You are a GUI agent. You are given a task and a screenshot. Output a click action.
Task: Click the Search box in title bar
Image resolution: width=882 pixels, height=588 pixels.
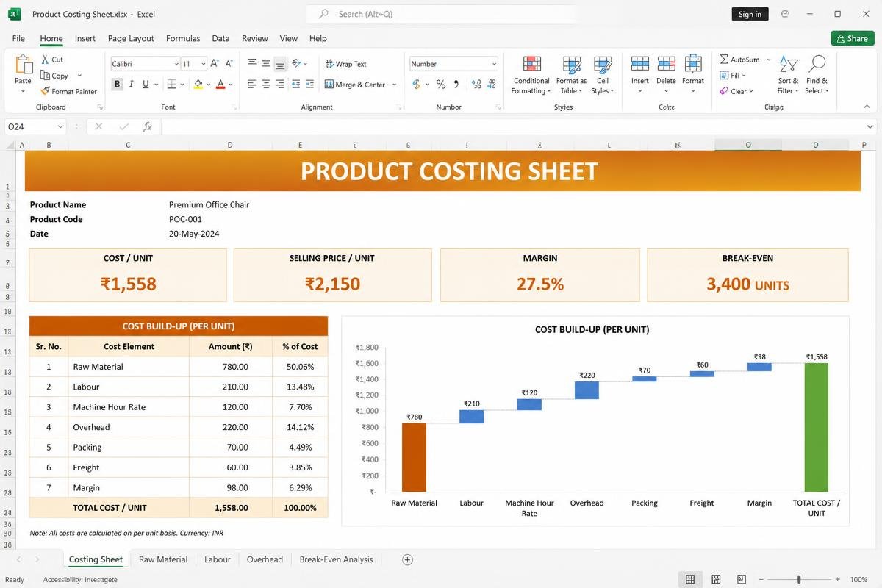(441, 14)
